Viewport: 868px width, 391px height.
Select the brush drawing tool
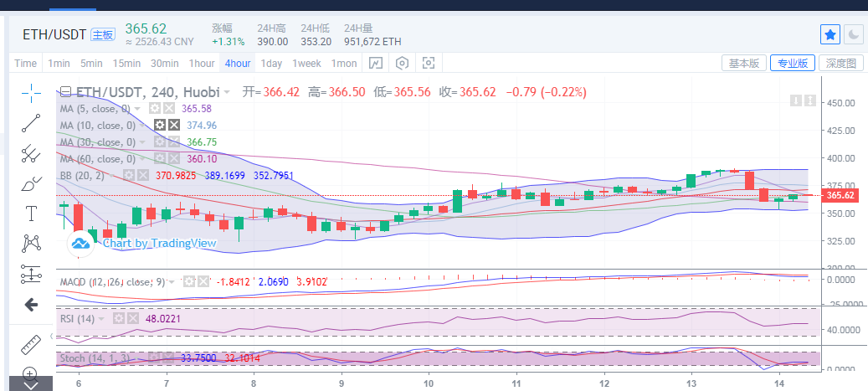[x=32, y=183]
